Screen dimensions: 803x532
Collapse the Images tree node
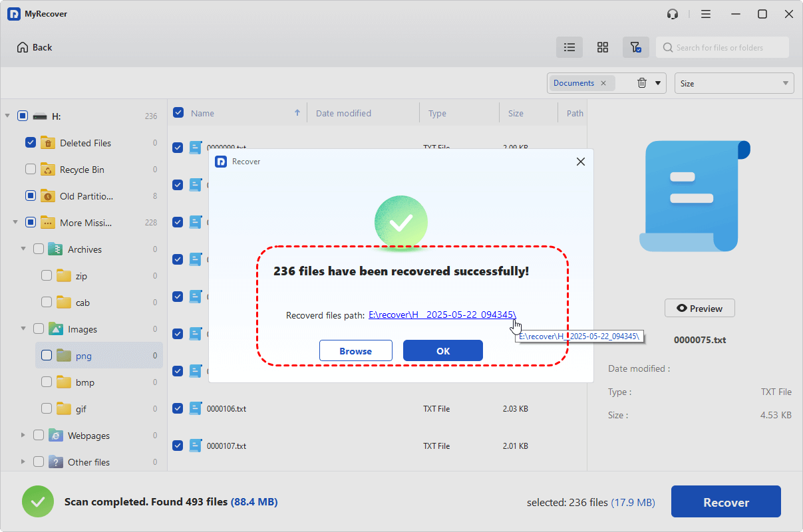23,329
